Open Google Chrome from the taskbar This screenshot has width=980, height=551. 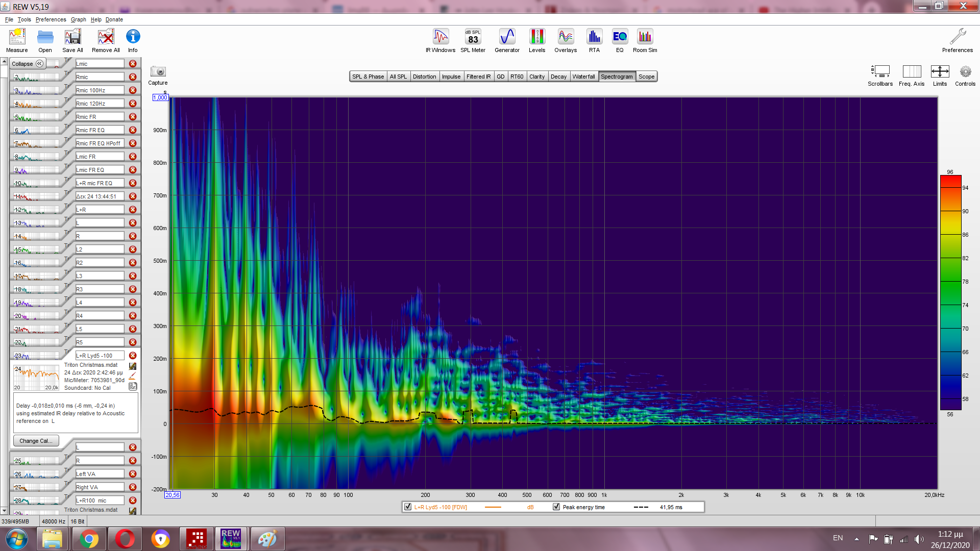point(89,539)
